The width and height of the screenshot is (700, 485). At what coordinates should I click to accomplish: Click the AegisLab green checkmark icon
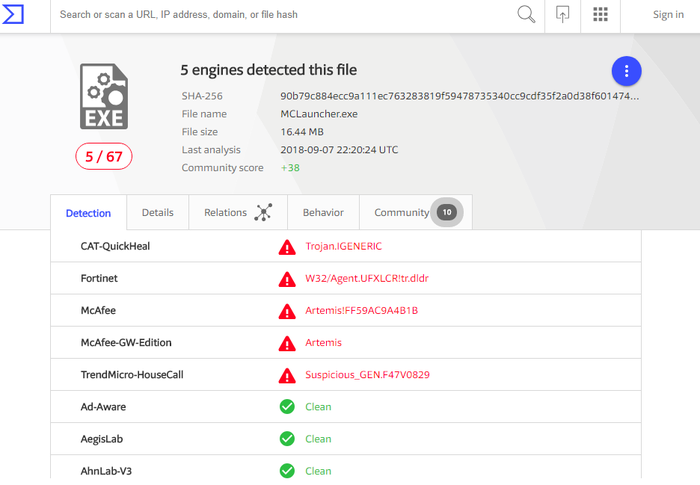pos(287,439)
